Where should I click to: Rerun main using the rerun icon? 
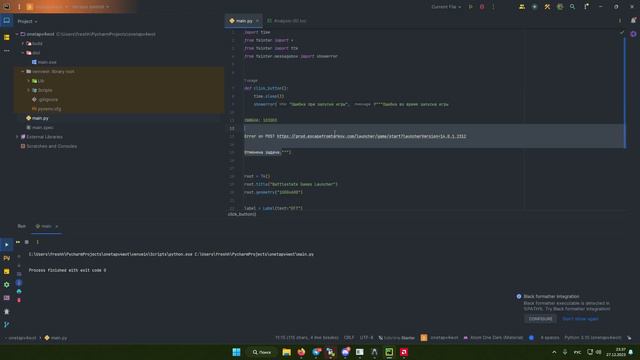pos(18,242)
